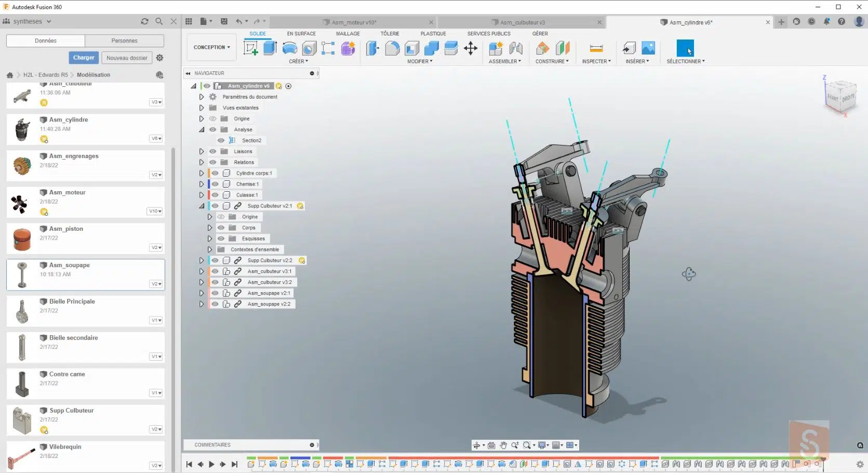Viewport: 868px width, 473px height.
Task: Open notifications bell icon
Action: click(826, 21)
